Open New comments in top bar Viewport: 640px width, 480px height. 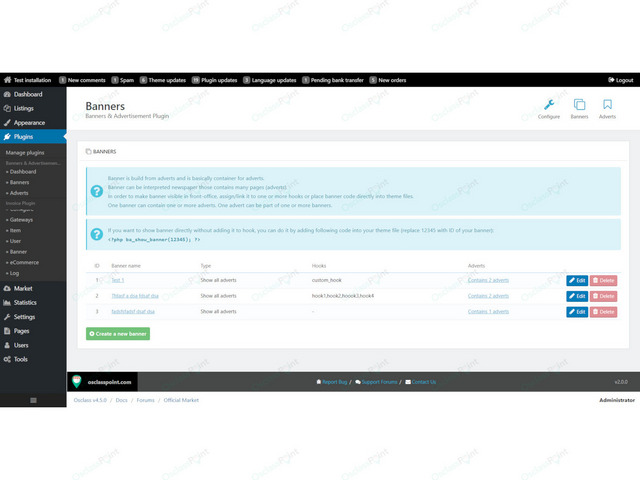pos(82,80)
